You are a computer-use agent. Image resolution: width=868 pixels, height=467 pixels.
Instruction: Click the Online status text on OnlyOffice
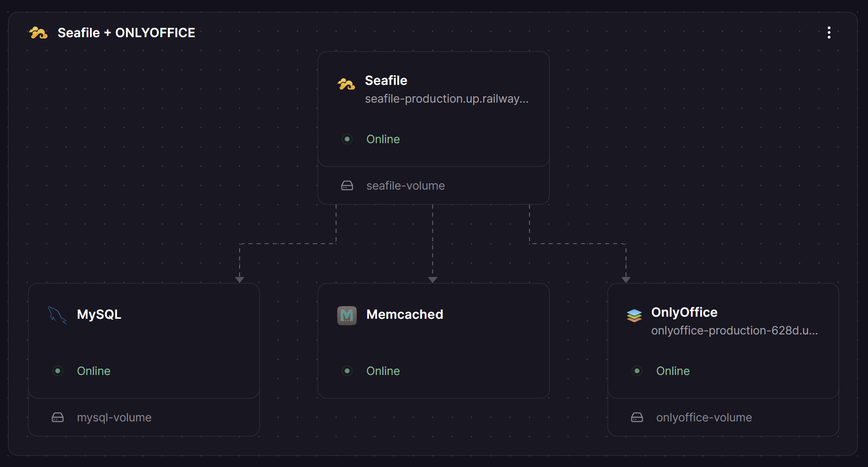673,371
